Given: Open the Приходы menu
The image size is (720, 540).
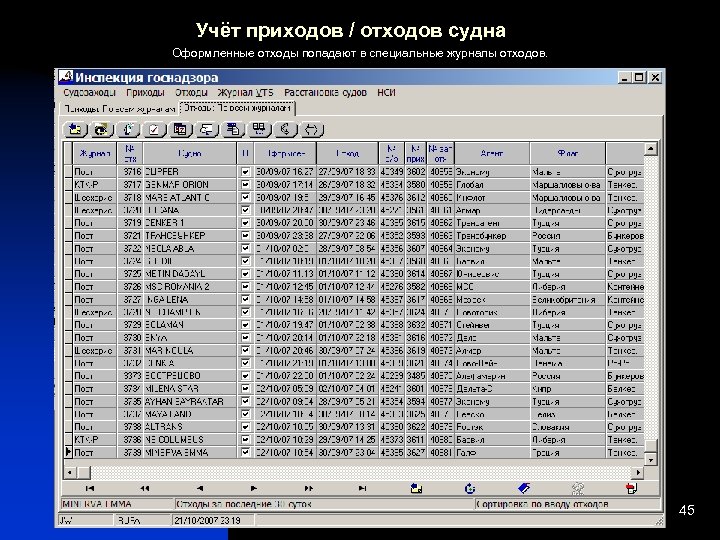Looking at the screenshot, I should 145,93.
